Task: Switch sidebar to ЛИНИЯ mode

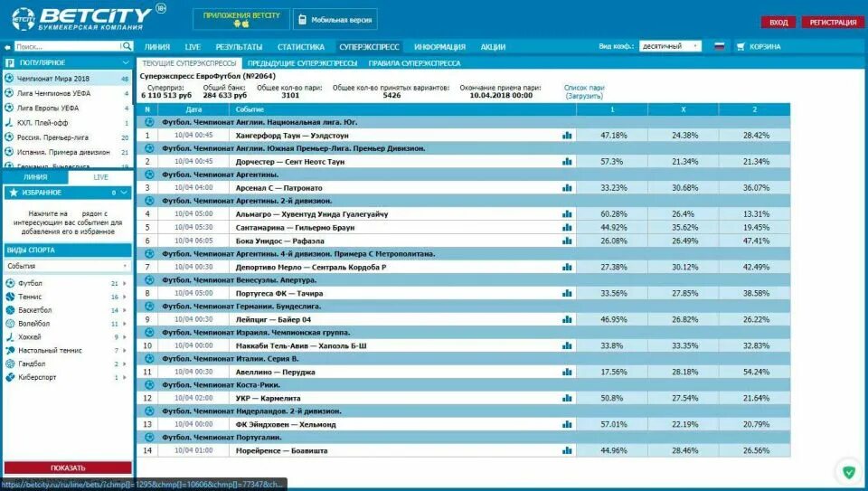Action: (35, 177)
